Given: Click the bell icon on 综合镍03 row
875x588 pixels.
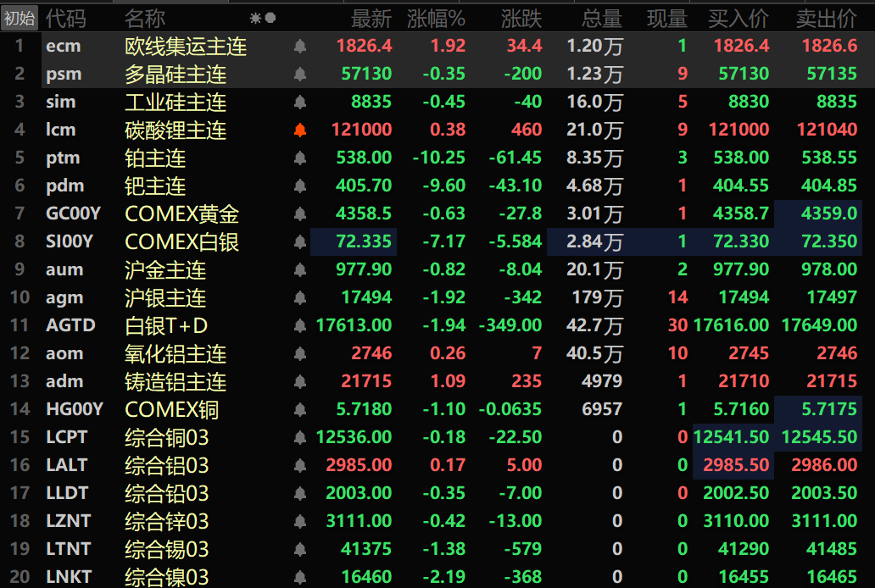Looking at the screenshot, I should 300,578.
